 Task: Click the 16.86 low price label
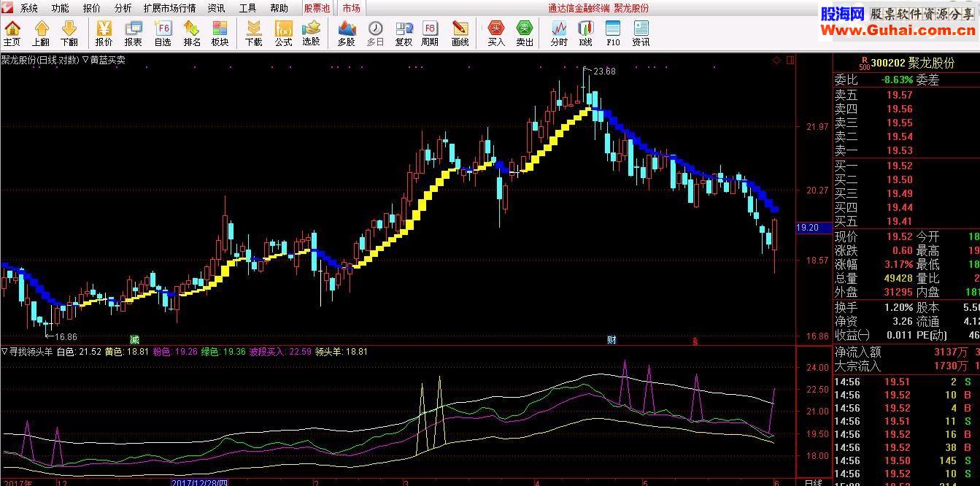click(x=66, y=336)
